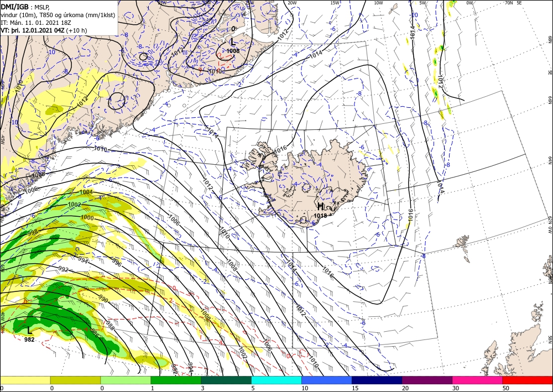Click the 988 isobar label
The image size is (553, 392).
coord(110,325)
